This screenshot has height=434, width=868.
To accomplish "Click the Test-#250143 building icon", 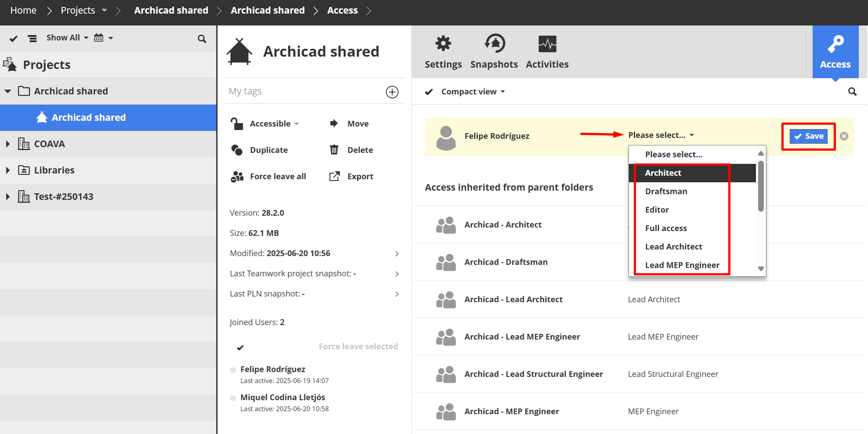I will [24, 196].
